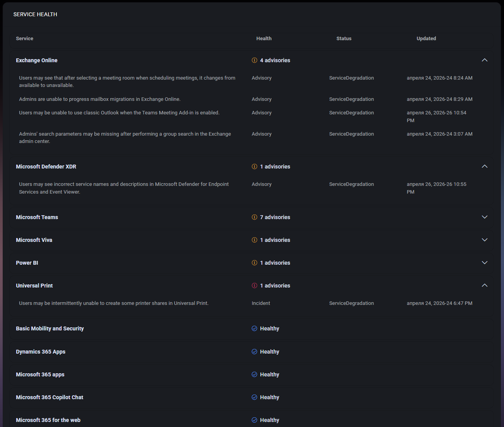Expand Power BI advisory details
The height and width of the screenshot is (427, 504).
point(484,263)
